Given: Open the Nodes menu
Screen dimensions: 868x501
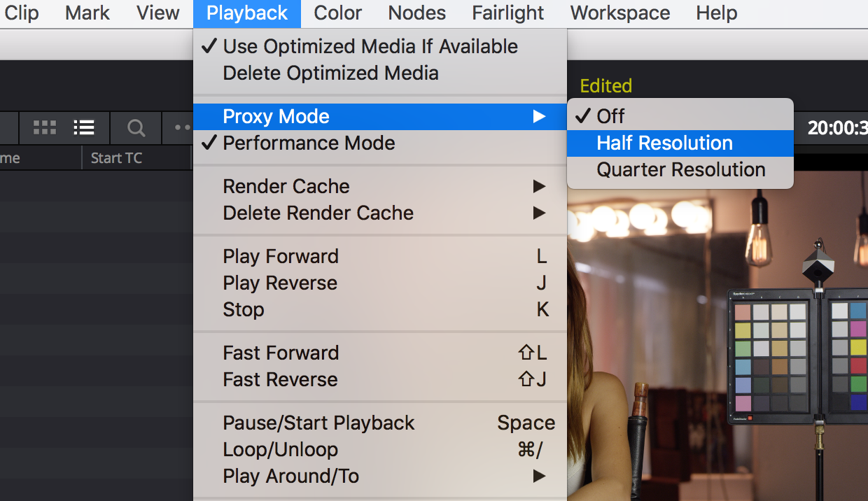Looking at the screenshot, I should pos(417,13).
